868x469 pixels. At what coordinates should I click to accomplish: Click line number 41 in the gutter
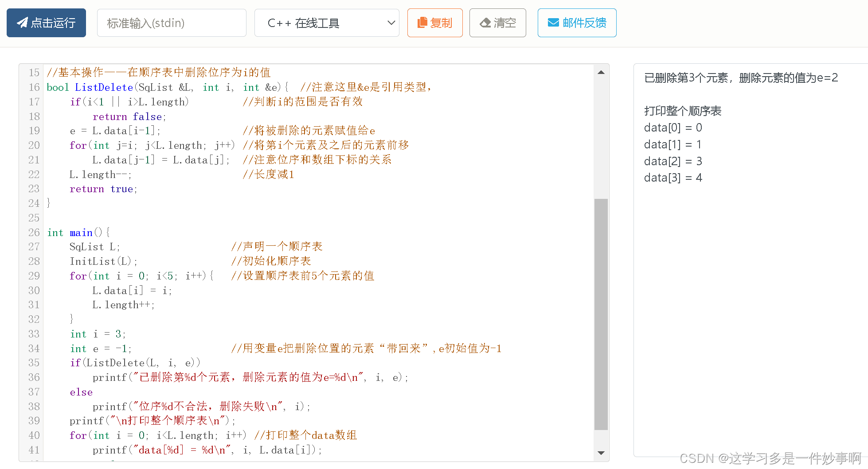[34, 450]
